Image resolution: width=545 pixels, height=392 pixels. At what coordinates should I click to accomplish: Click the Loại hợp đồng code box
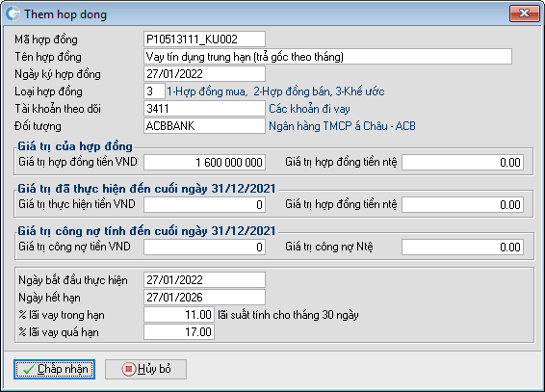point(154,91)
